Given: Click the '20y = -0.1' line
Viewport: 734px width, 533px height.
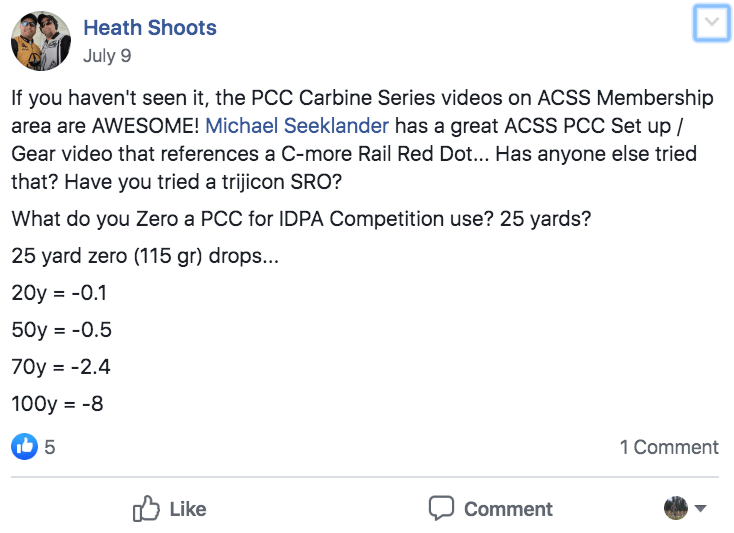Looking at the screenshot, I should coord(59,293).
